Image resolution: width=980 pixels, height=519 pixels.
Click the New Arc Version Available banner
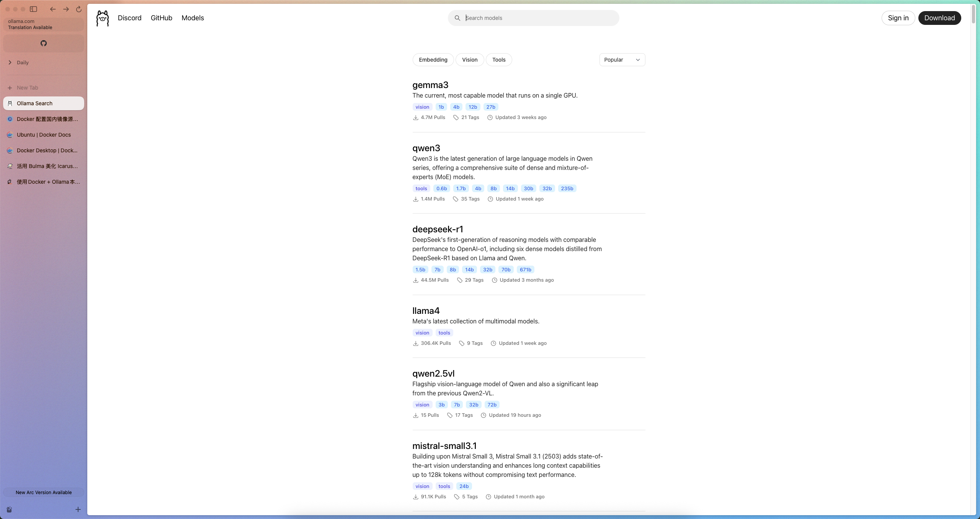[44, 492]
